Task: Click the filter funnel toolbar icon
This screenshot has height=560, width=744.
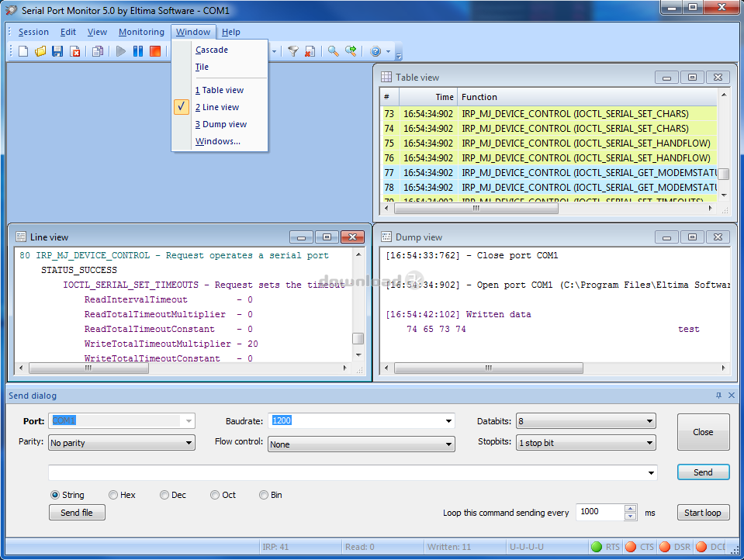Action: pyautogui.click(x=292, y=51)
